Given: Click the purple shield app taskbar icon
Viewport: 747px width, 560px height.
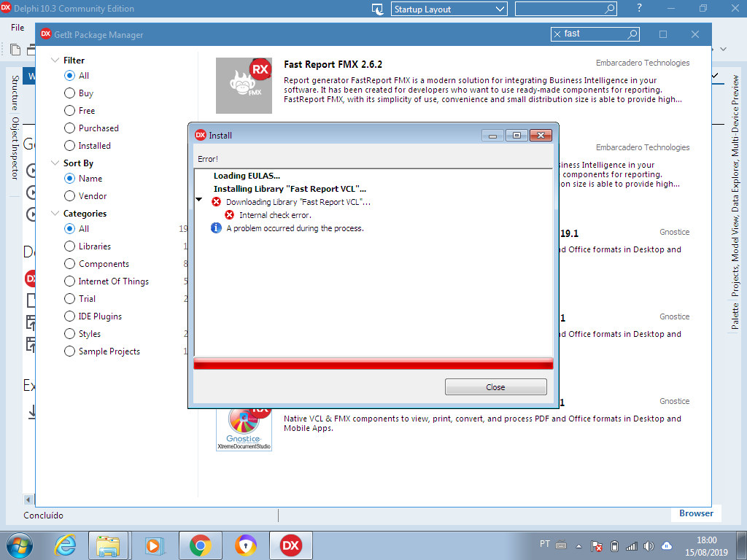Looking at the screenshot, I should click(246, 545).
